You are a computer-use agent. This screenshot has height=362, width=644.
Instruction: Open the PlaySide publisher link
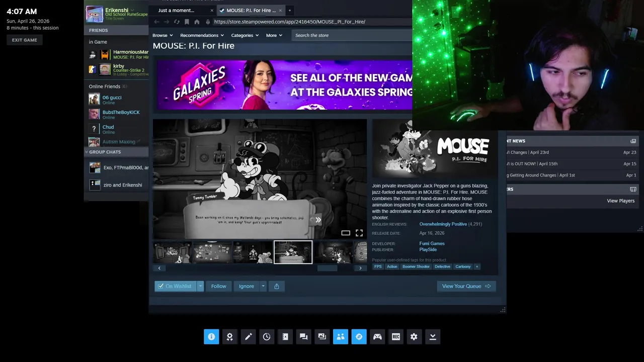[428, 249]
